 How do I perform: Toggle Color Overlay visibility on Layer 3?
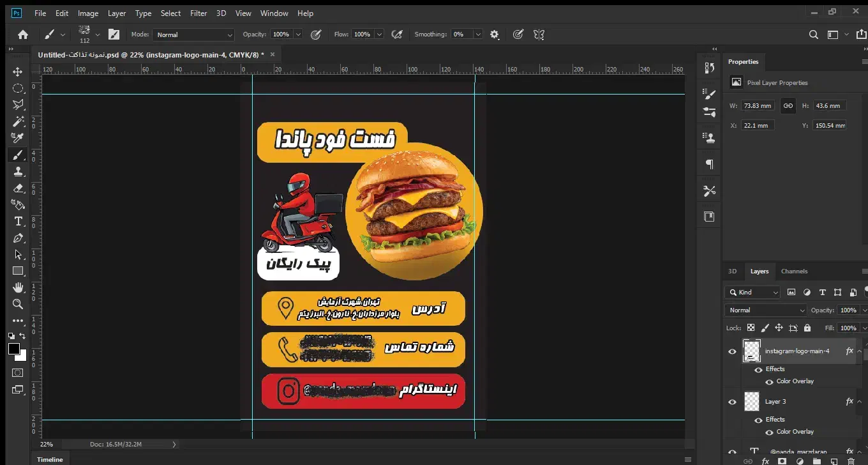pos(768,432)
